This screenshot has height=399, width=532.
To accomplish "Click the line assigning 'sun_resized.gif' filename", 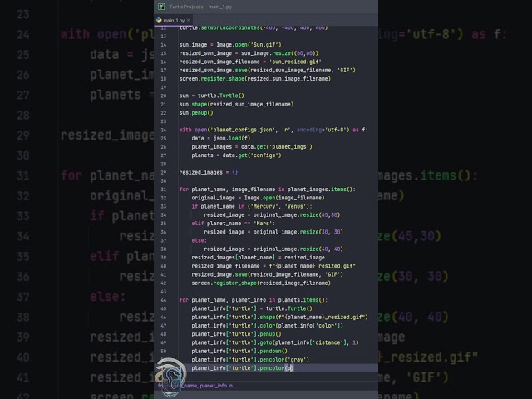I will (x=250, y=62).
